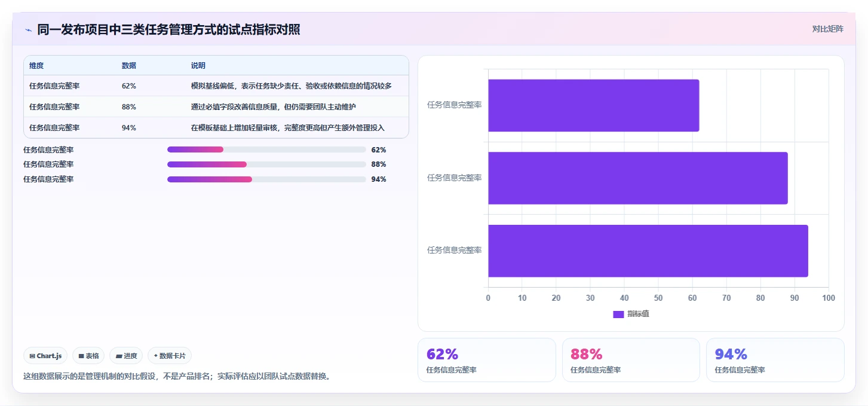This screenshot has height=406, width=868.
Task: Click the chart bar ending at 88
Action: click(638, 178)
